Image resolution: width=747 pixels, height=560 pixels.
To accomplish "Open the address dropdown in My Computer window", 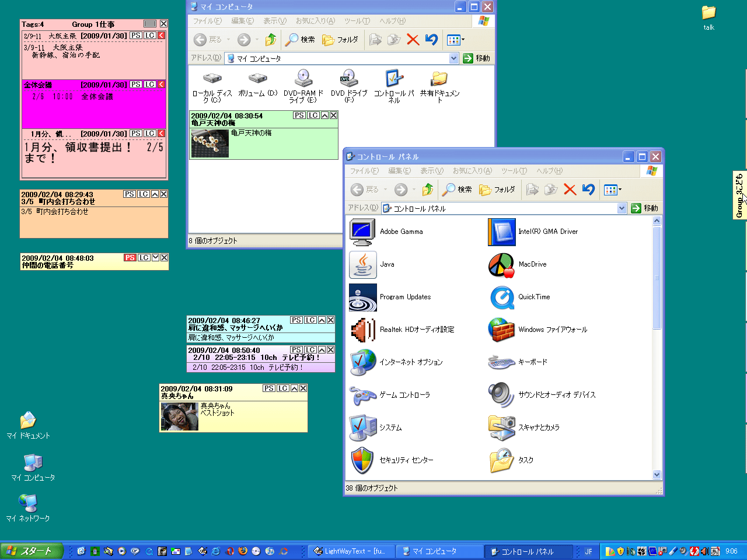I will pyautogui.click(x=454, y=58).
